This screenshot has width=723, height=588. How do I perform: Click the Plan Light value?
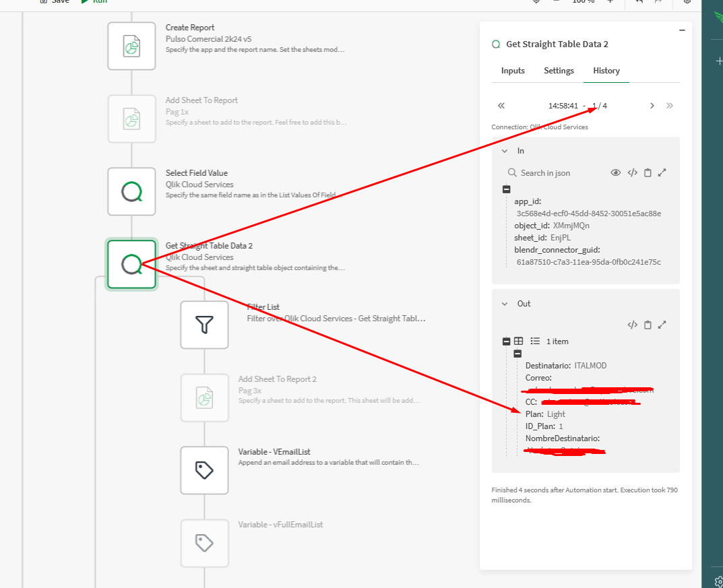pos(556,414)
